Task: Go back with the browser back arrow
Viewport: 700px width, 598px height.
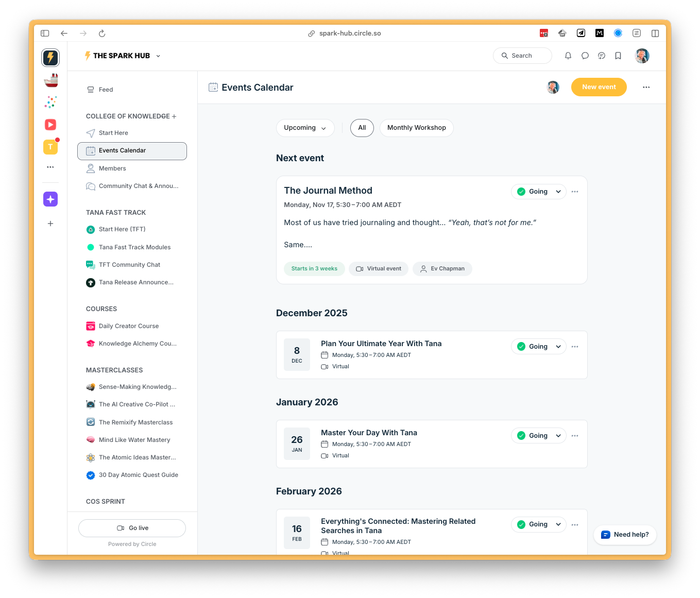Action: [x=64, y=33]
